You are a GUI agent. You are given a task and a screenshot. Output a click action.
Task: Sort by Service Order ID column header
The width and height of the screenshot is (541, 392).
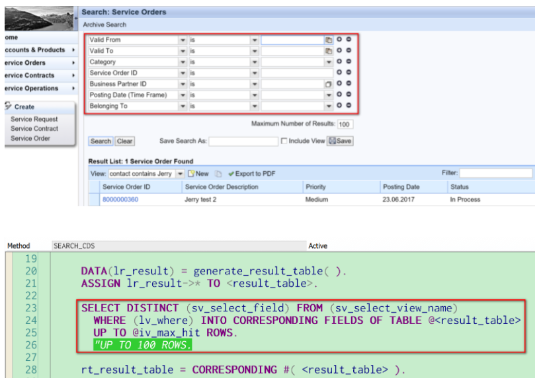(x=126, y=187)
